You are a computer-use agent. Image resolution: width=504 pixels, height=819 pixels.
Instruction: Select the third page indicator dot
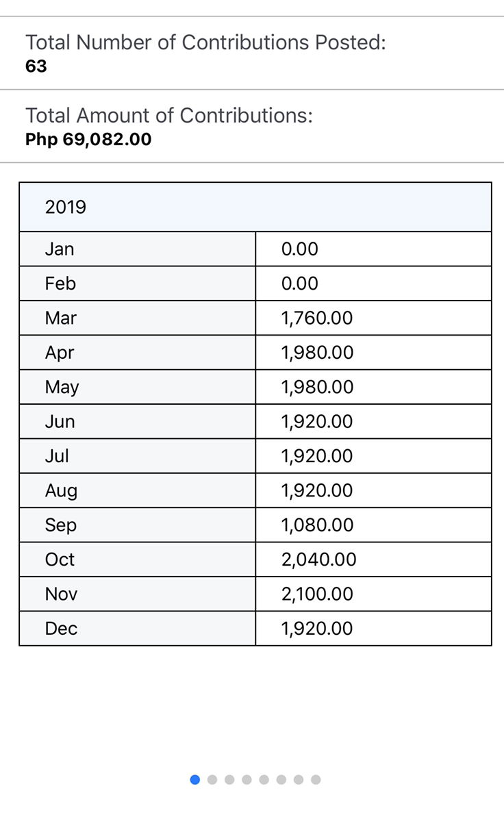tap(229, 779)
